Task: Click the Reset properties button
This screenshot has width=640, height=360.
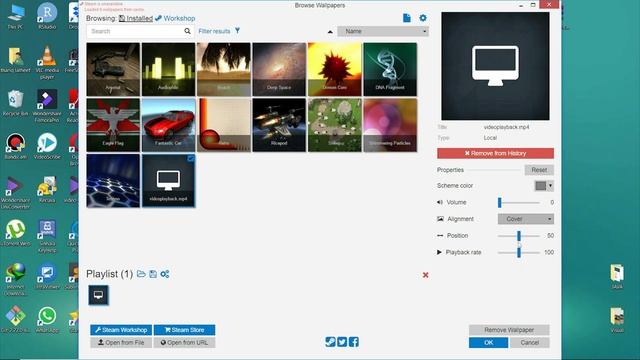Action: pyautogui.click(x=539, y=170)
